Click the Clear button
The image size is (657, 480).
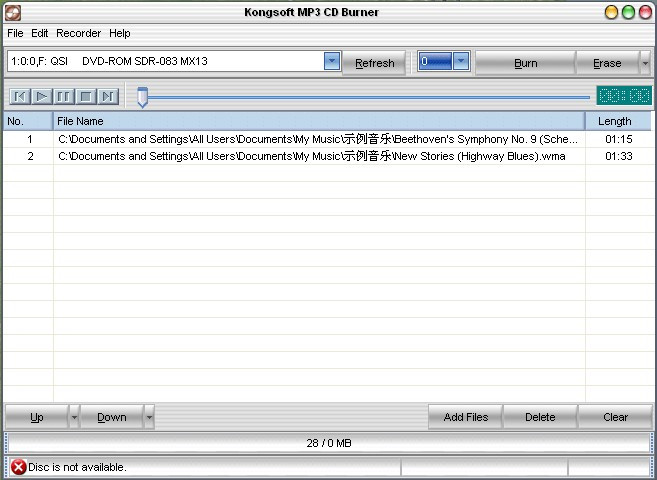(x=615, y=417)
